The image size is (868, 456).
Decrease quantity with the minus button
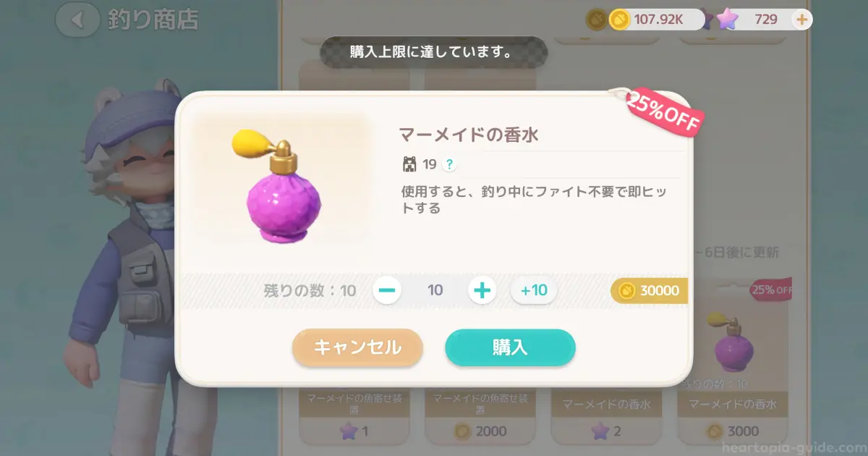388,291
